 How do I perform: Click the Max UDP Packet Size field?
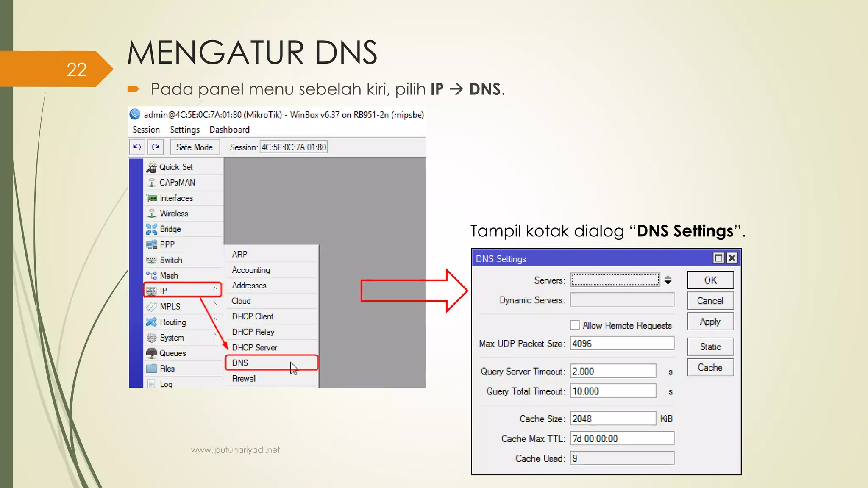pyautogui.click(x=622, y=343)
